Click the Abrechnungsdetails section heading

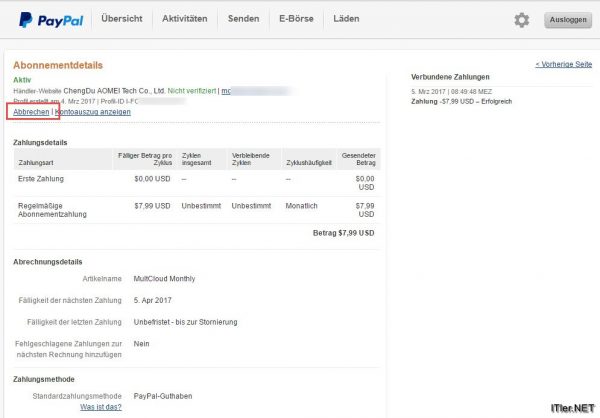[x=48, y=262]
